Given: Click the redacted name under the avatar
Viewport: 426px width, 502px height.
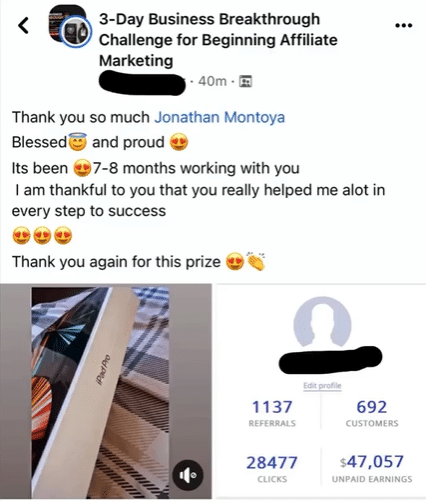Looking at the screenshot, I should tap(330, 360).
